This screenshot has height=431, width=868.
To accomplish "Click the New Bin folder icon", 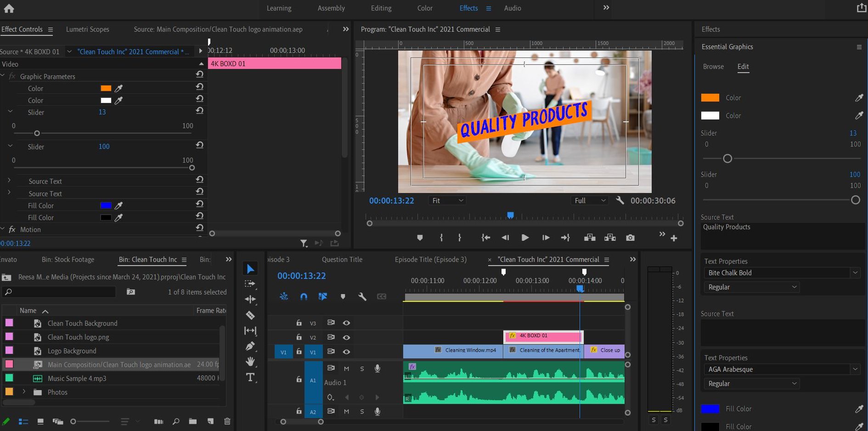I will pyautogui.click(x=193, y=421).
